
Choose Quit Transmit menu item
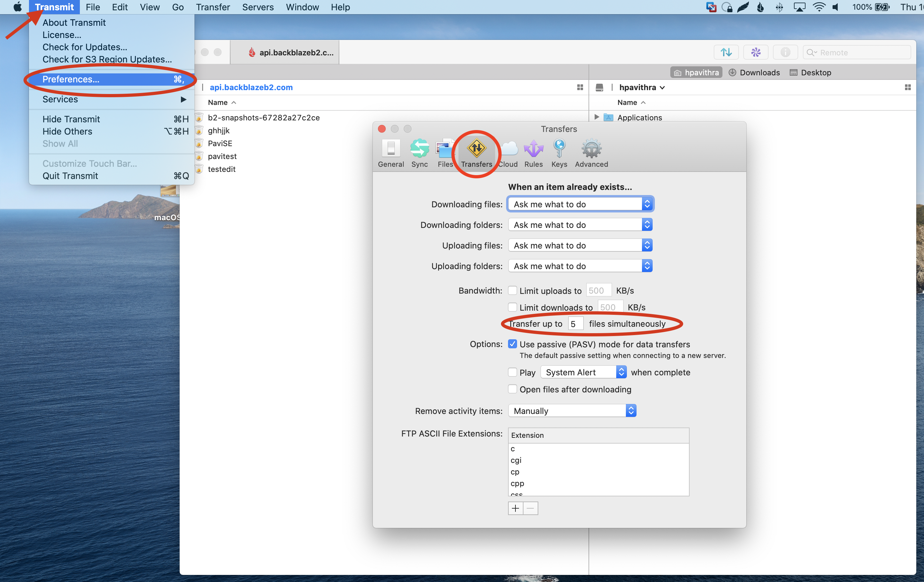112,176
